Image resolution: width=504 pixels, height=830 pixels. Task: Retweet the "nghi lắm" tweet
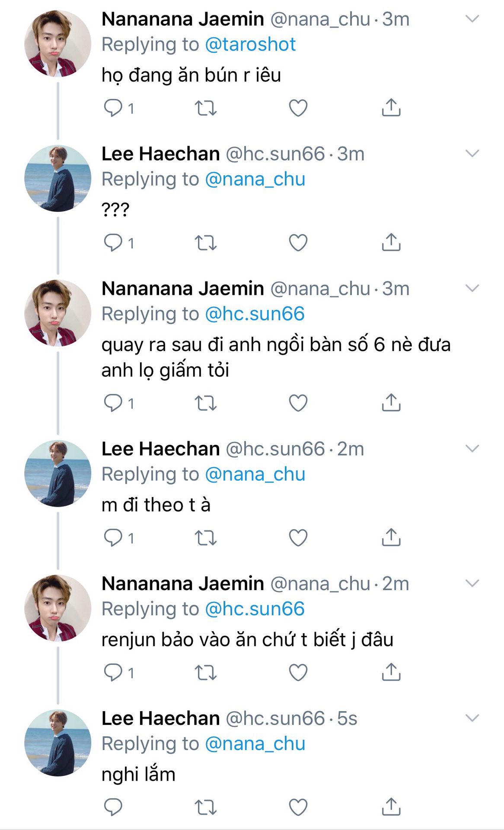click(x=205, y=807)
